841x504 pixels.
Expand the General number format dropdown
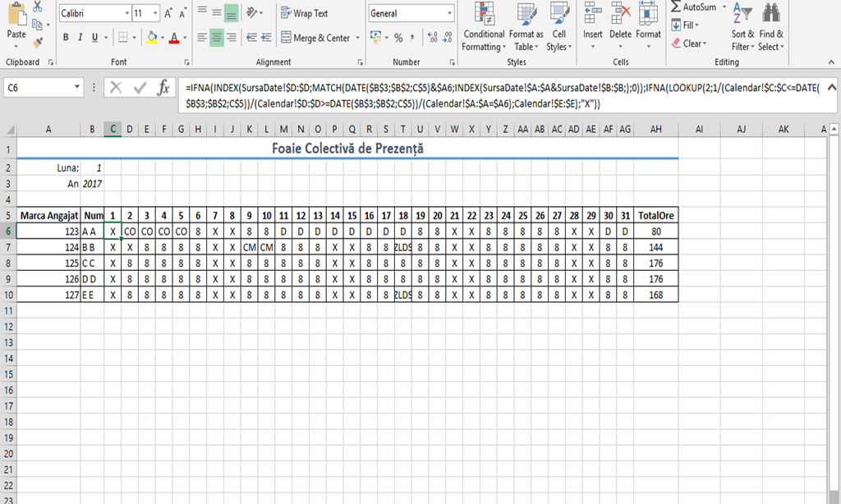(x=449, y=14)
